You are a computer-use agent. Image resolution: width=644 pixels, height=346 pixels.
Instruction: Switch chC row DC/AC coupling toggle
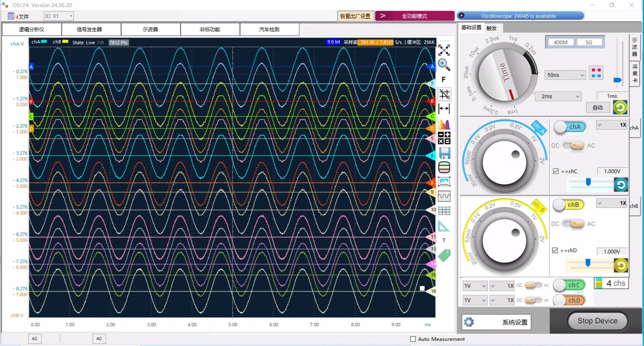click(533, 285)
